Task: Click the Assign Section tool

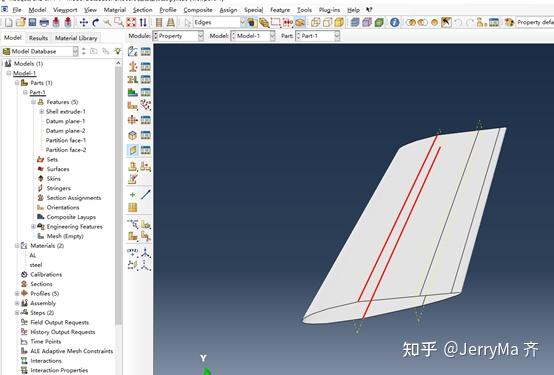Action: pyautogui.click(x=132, y=79)
